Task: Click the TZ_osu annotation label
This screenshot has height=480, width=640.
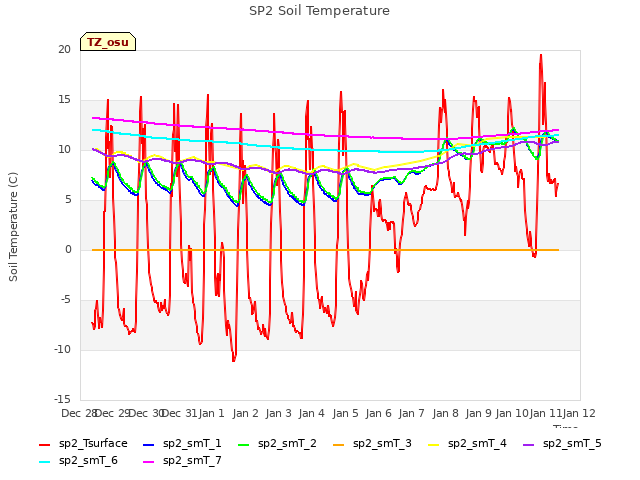Action: point(108,42)
